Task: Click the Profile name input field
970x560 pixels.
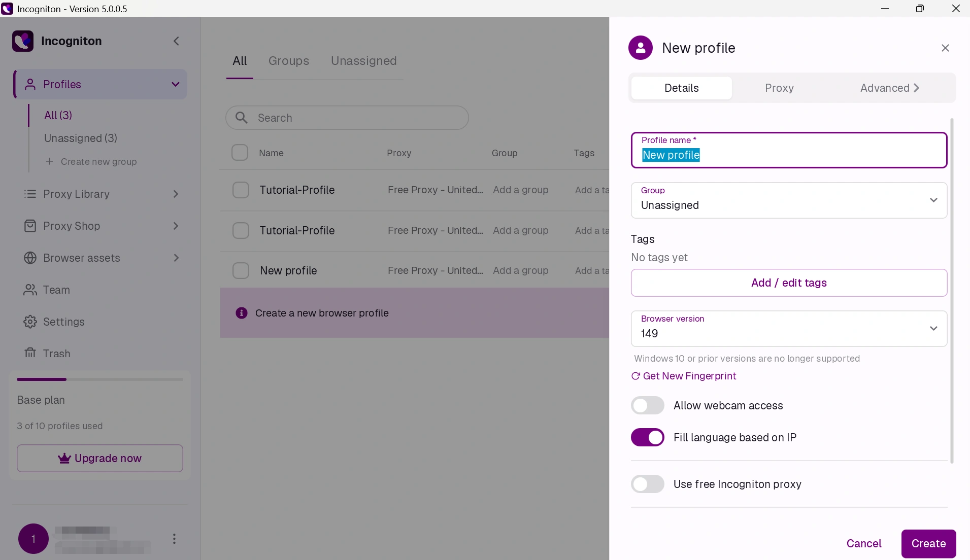Action: coord(789,150)
